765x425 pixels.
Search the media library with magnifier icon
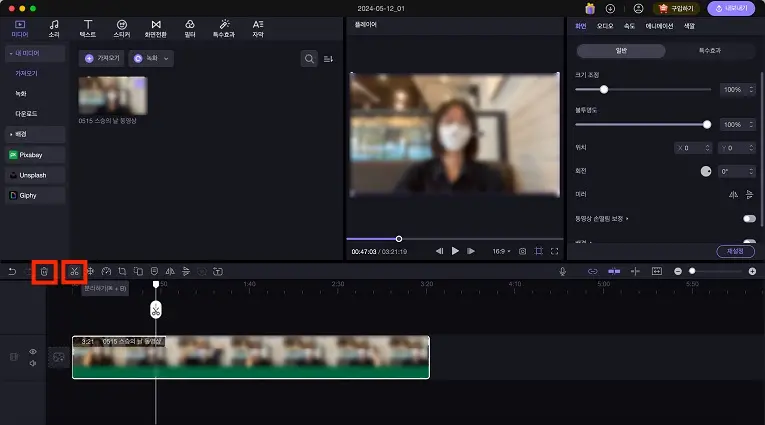(x=309, y=59)
